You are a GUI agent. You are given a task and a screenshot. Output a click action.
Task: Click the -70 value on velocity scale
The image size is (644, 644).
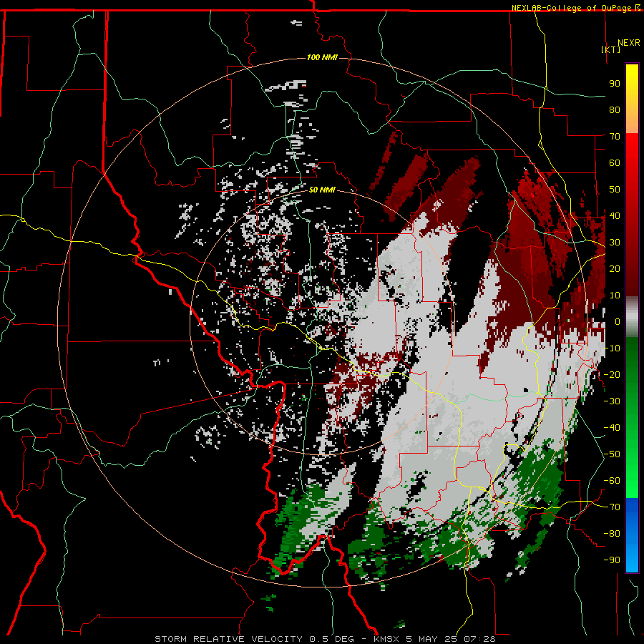pos(612,507)
